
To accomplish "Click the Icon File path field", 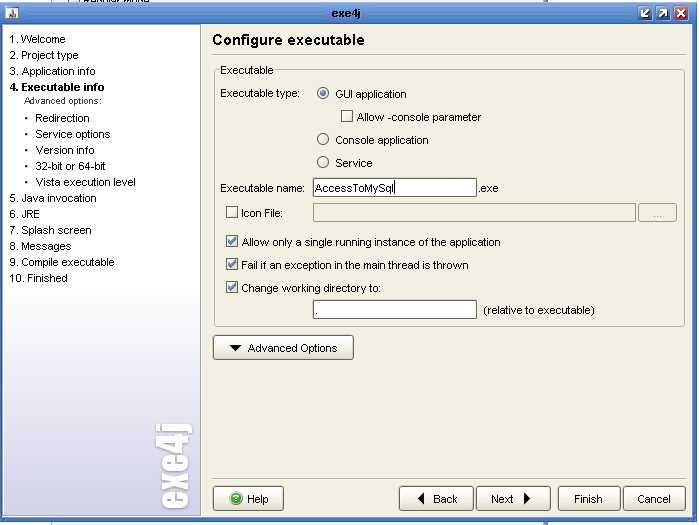I will 474,213.
